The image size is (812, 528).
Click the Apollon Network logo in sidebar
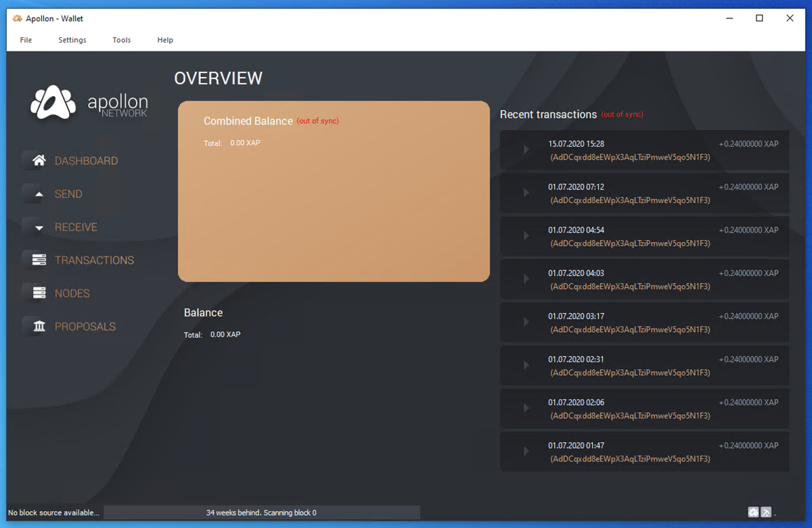coord(89,103)
